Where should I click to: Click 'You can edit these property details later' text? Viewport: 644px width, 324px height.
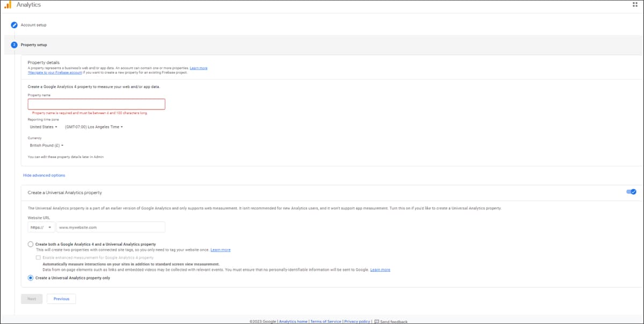tap(65, 157)
